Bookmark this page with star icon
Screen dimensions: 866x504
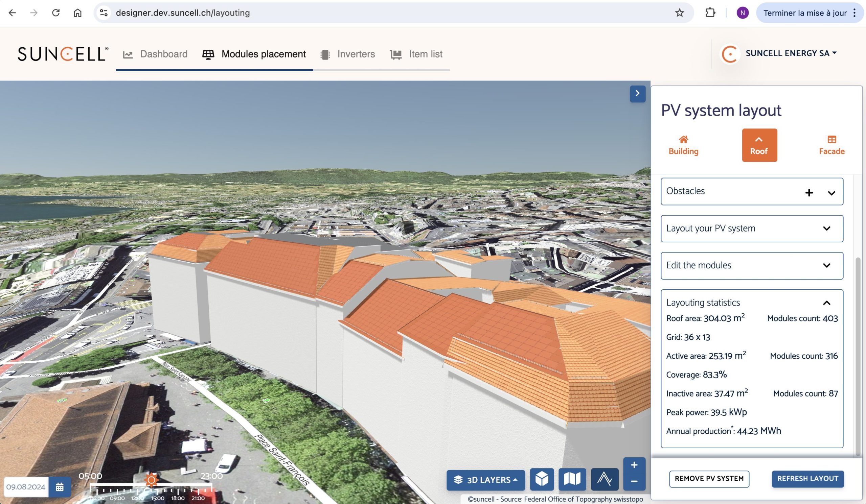[x=679, y=13]
